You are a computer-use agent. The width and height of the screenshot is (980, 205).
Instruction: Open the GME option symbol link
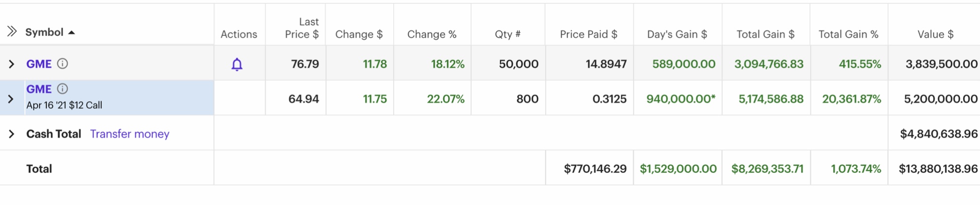point(39,89)
